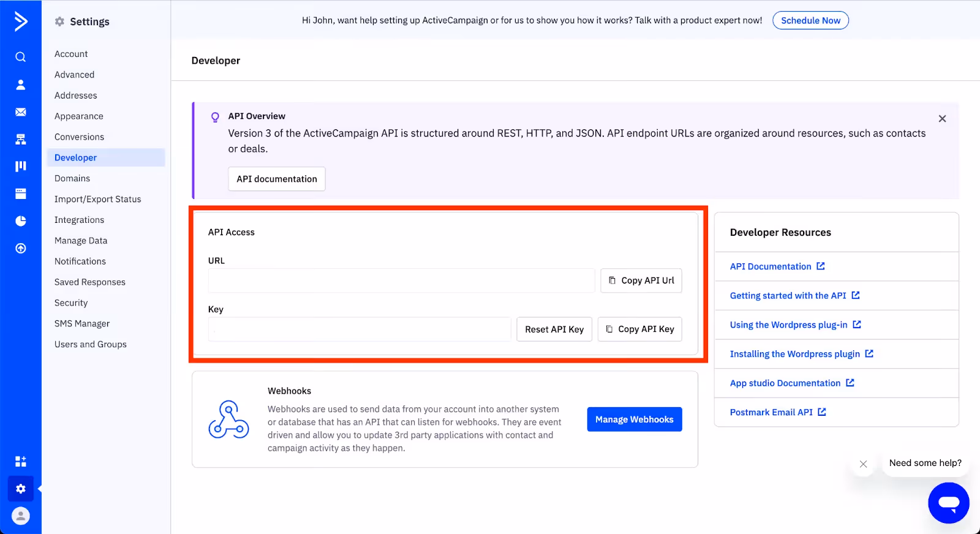Select Advanced in settings menu

point(74,75)
